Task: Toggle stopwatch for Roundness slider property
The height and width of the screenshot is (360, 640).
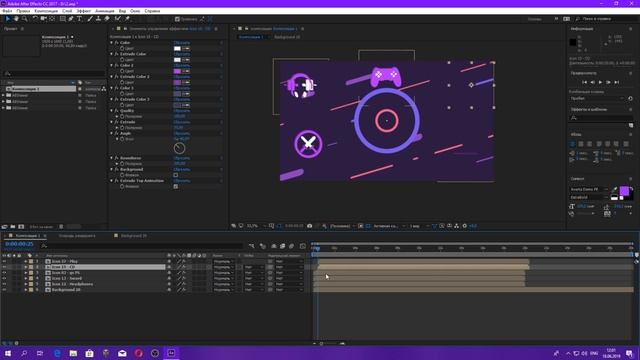Action: pyautogui.click(x=122, y=164)
